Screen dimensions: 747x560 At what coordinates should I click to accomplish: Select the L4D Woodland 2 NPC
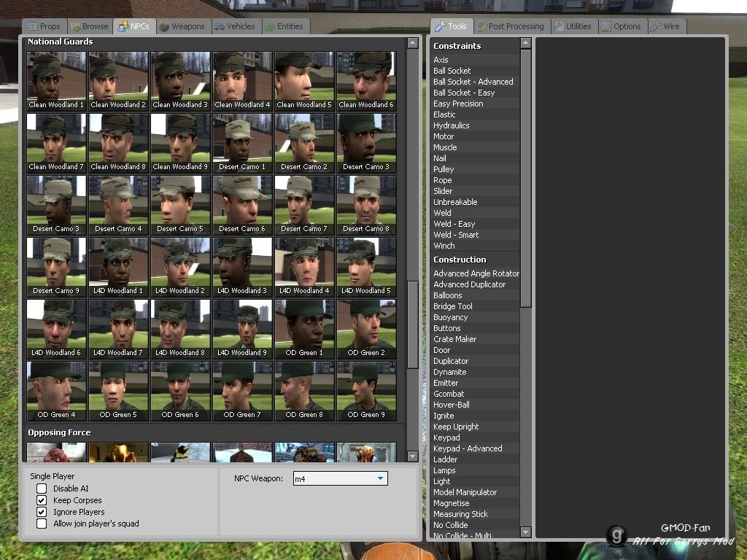180,267
